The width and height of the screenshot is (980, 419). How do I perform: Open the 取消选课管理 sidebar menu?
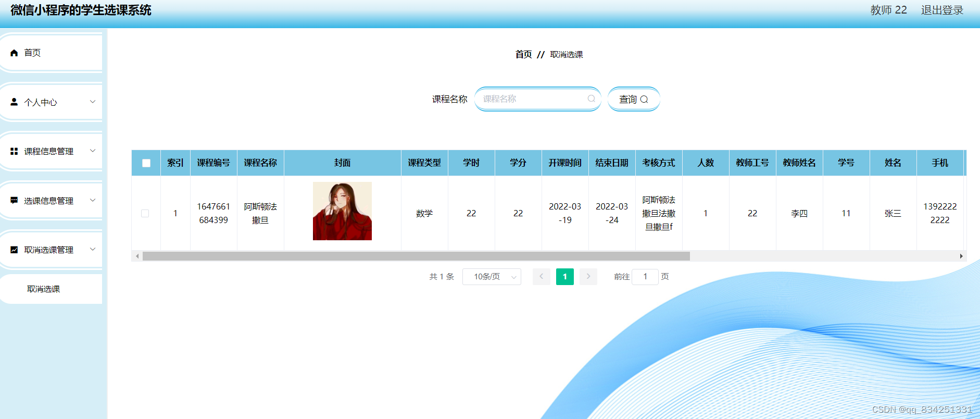51,250
